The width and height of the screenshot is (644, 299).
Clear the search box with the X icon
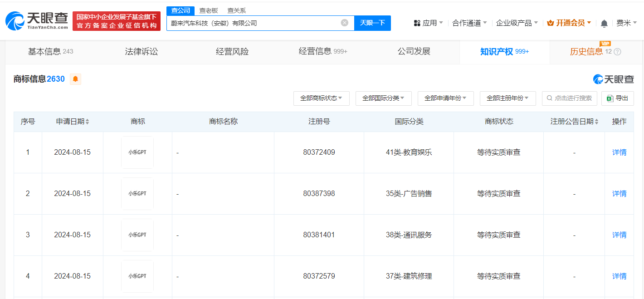coord(344,23)
